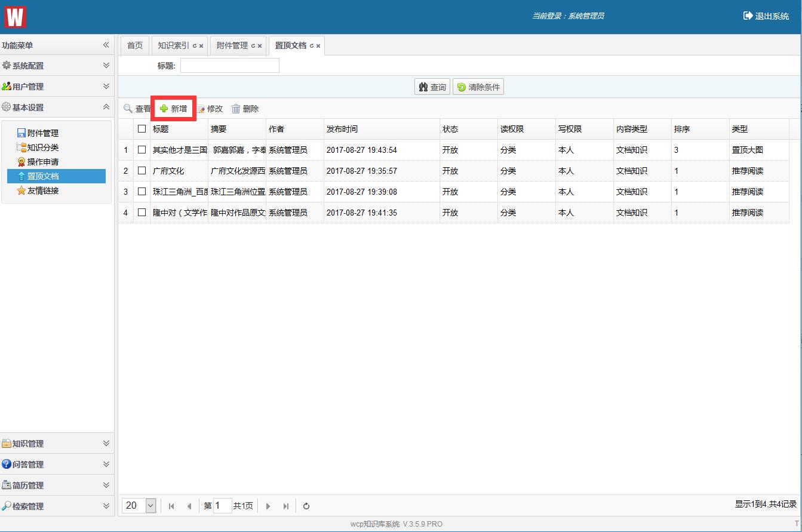The image size is (802, 532).
Task: Click 退出系统 to log out
Action: [766, 16]
